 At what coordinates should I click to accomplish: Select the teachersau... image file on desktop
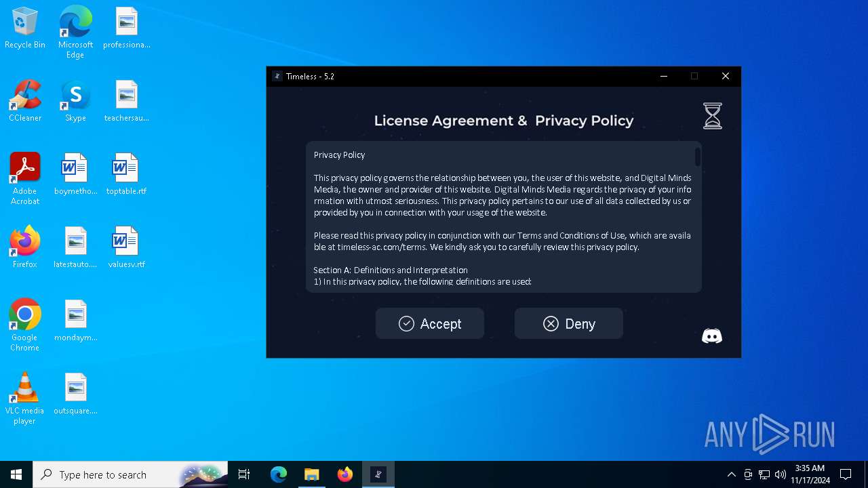[x=127, y=102]
